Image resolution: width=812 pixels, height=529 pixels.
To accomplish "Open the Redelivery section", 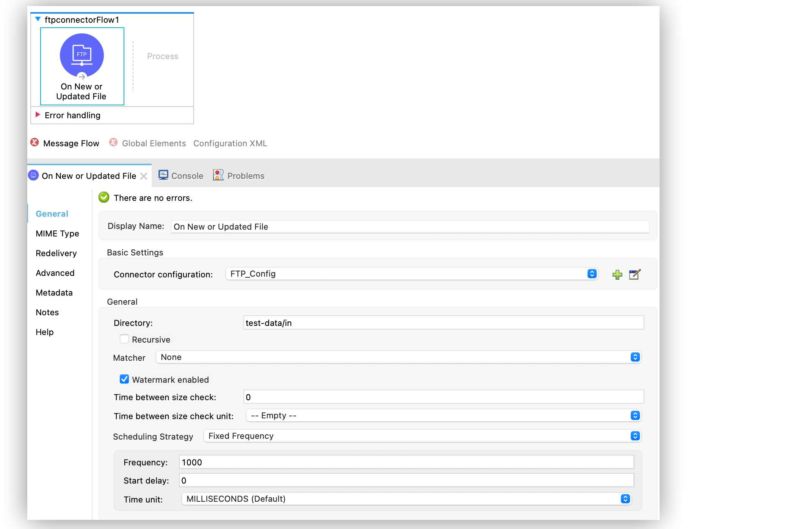I will pos(56,253).
